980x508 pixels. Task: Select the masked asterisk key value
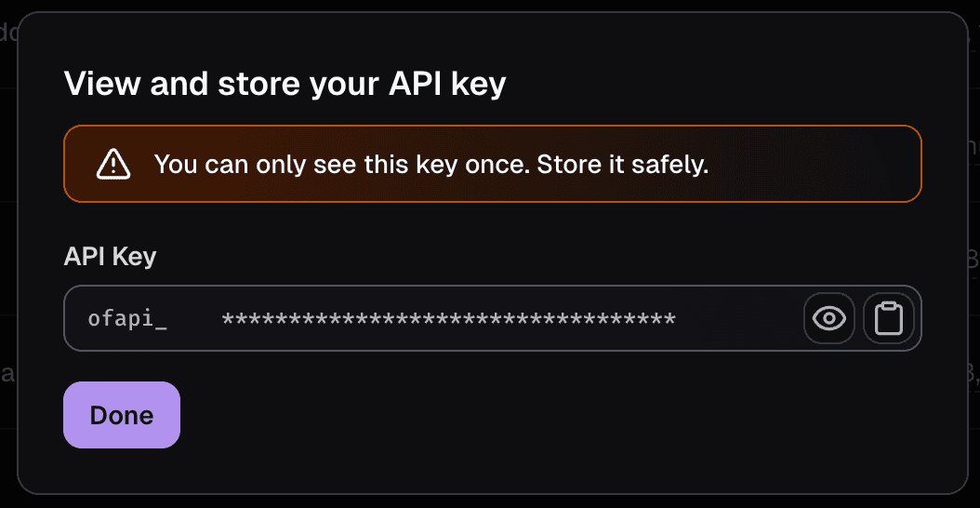coord(448,319)
